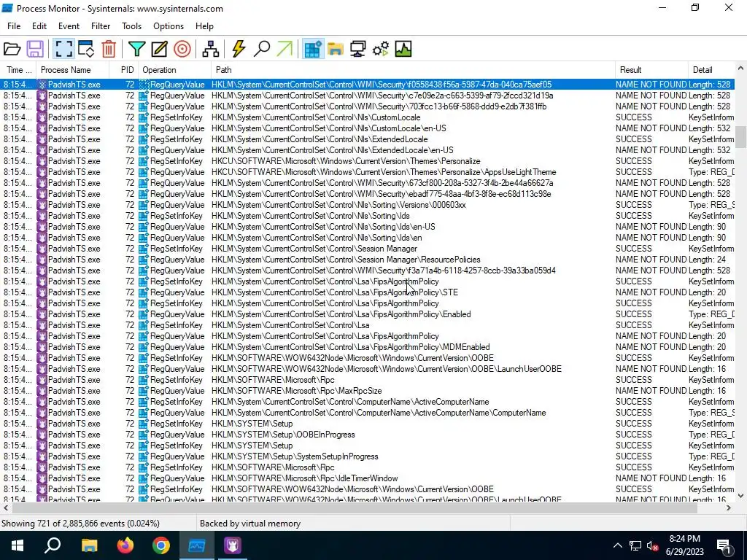Click the Operation column header

[x=175, y=70]
